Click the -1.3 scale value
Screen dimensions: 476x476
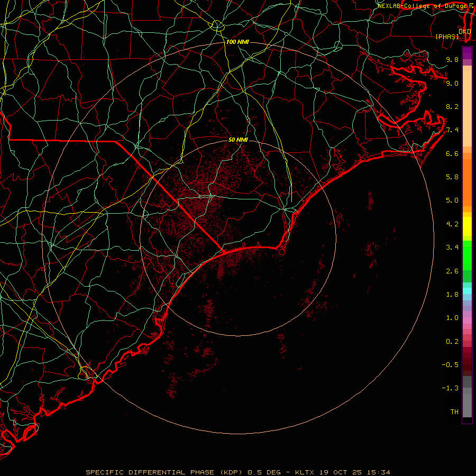tap(450, 388)
